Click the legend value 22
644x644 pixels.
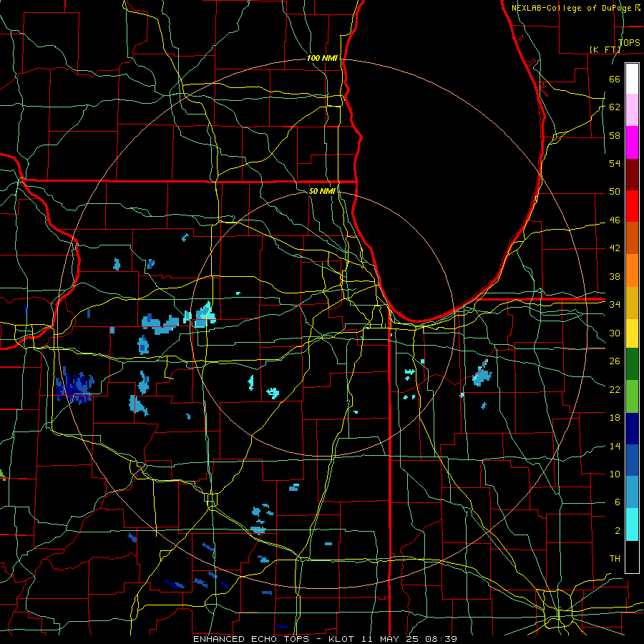(615, 389)
